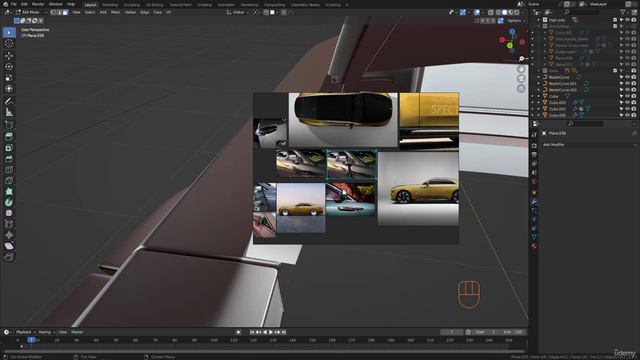Image resolution: width=640 pixels, height=360 pixels.
Task: Expand the High poly collection
Action: 538,20
